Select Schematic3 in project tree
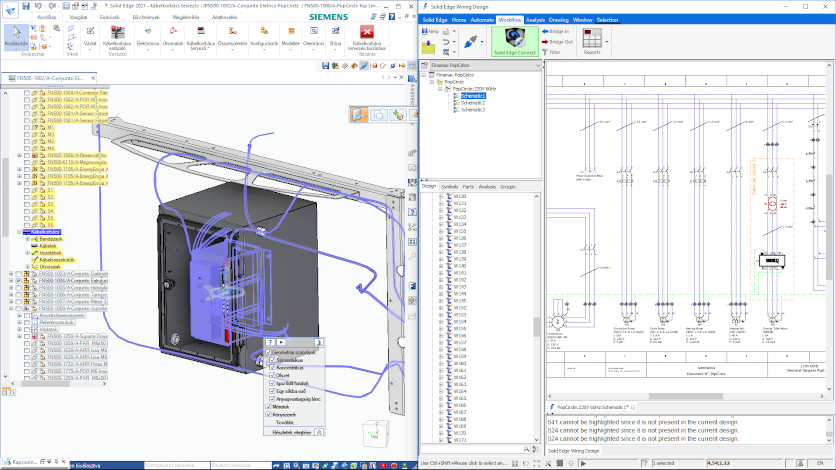Image resolution: width=836 pixels, height=470 pixels. [473, 110]
